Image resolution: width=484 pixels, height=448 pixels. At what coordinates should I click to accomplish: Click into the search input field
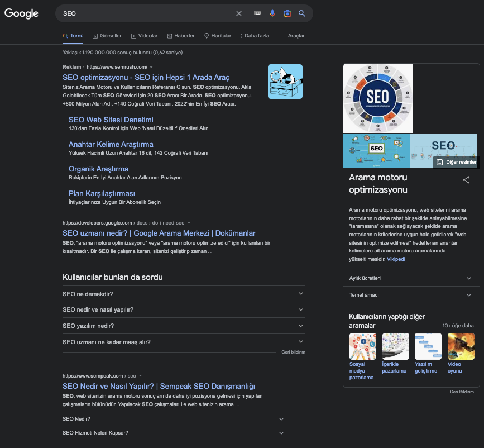[x=145, y=13]
